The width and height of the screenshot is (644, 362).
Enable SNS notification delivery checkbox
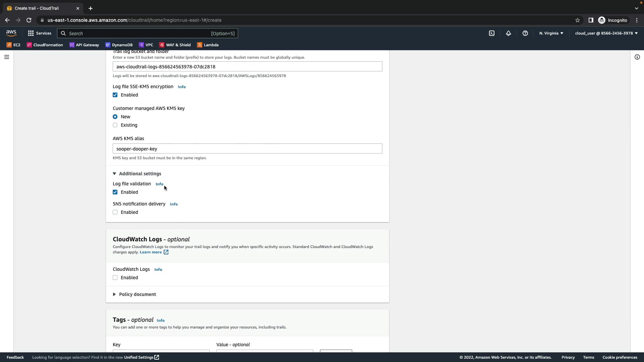click(x=115, y=212)
